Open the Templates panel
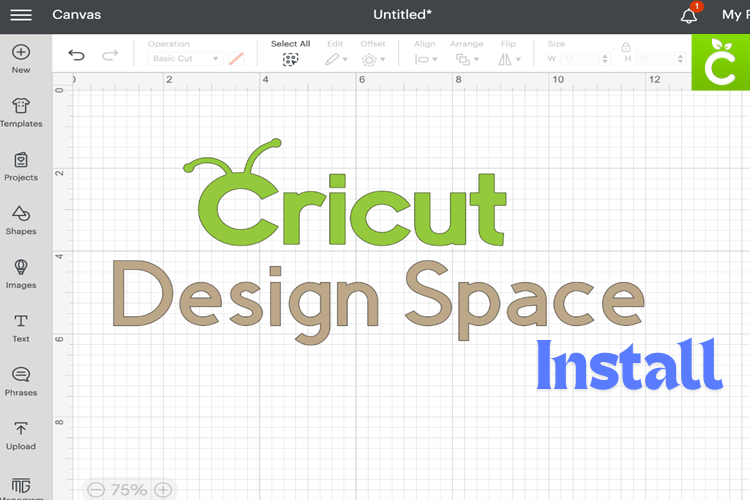 (21, 112)
